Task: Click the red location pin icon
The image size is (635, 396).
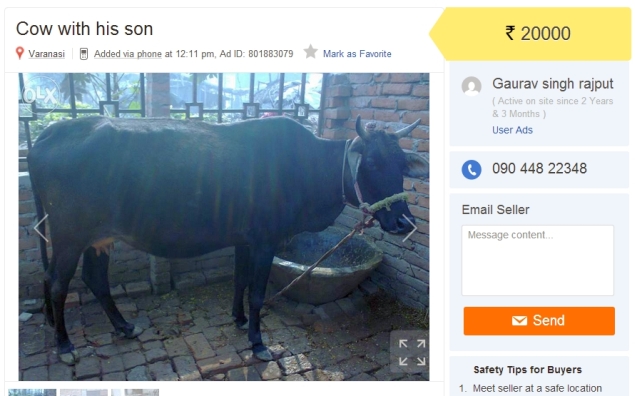Action: 19,53
